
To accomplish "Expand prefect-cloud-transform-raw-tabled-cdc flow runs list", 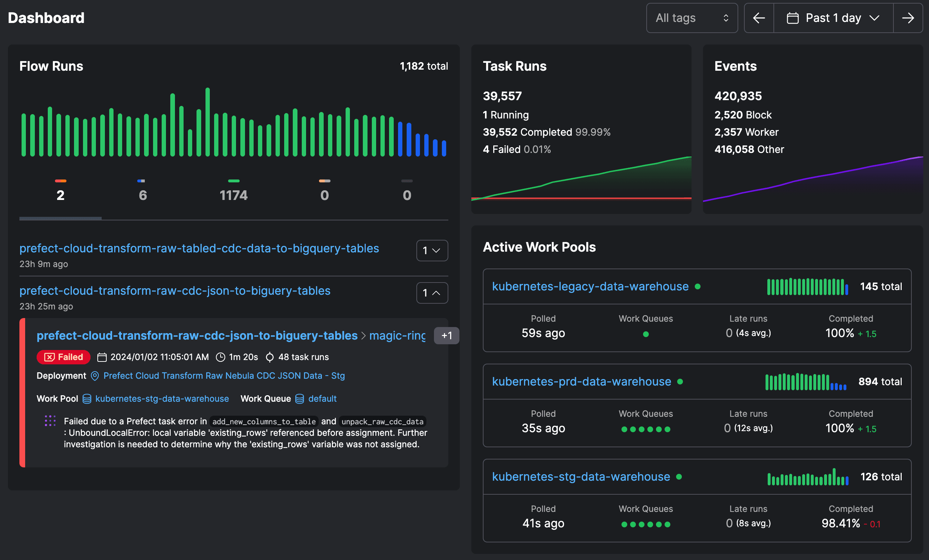I will [x=432, y=250].
